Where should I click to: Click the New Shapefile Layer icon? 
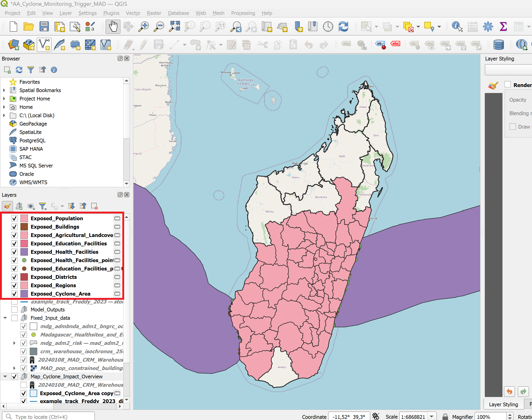pos(44,45)
